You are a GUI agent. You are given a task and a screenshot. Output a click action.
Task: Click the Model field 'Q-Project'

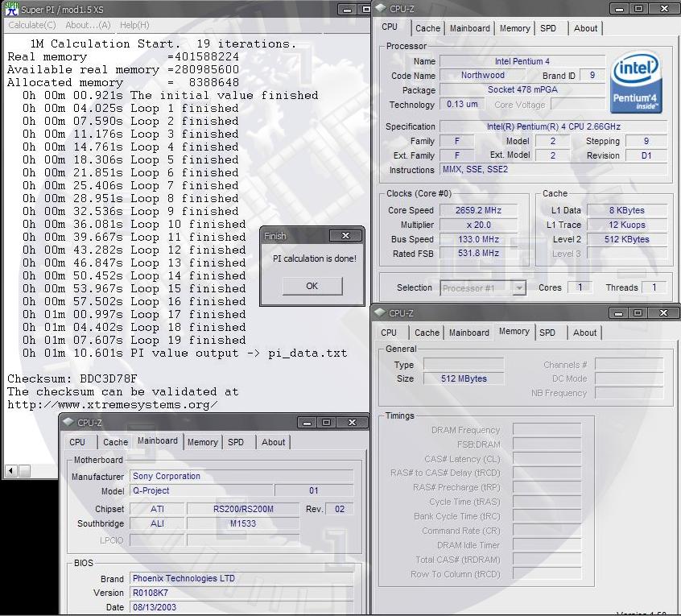(201, 490)
